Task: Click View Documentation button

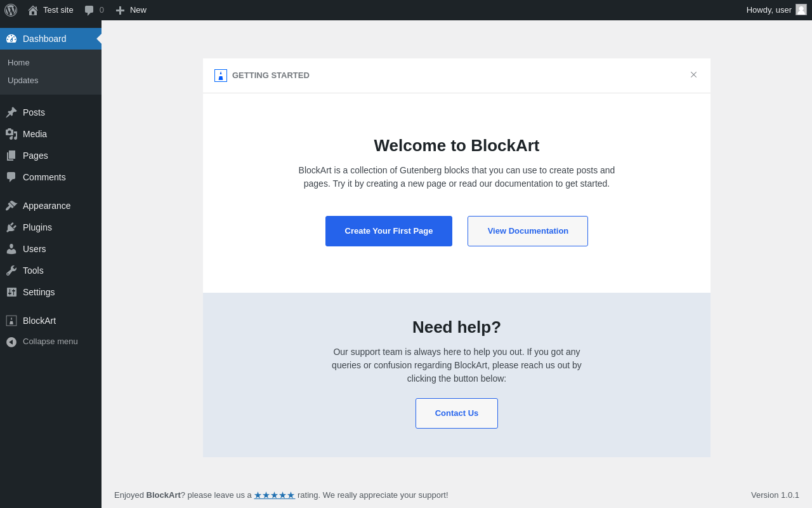Action: (x=528, y=231)
